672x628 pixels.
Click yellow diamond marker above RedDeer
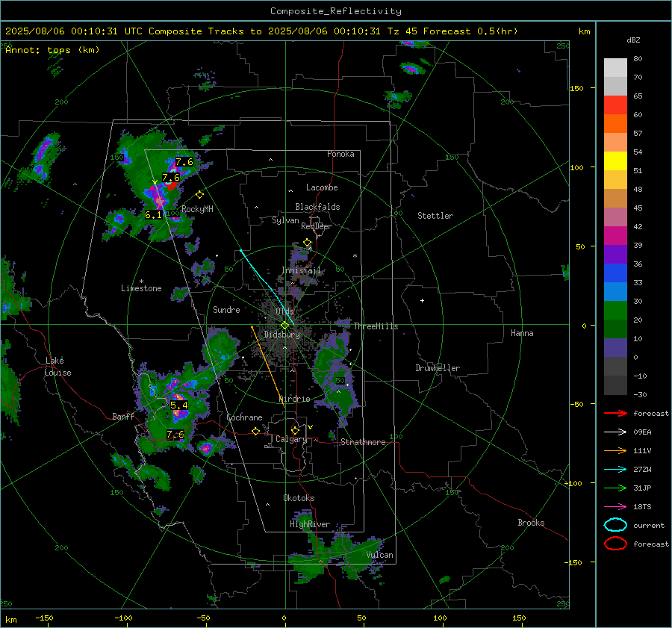307,243
